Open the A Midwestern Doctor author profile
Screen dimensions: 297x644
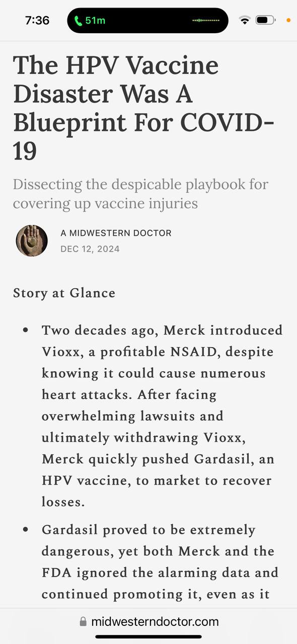click(116, 233)
